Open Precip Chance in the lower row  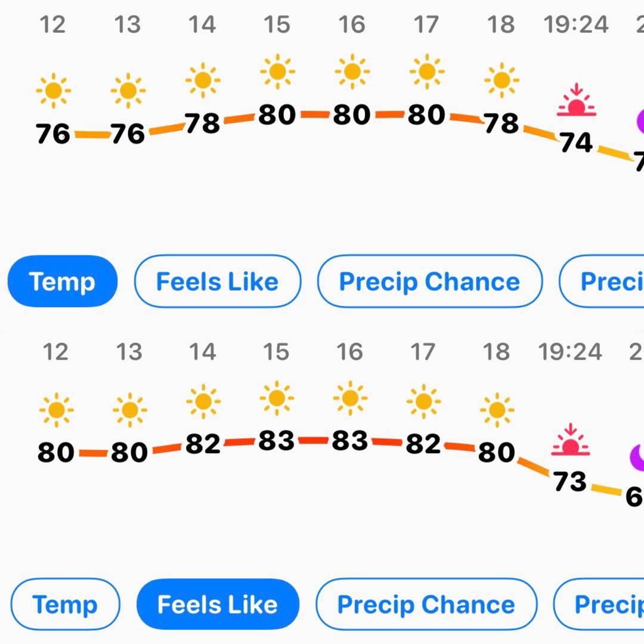click(426, 604)
